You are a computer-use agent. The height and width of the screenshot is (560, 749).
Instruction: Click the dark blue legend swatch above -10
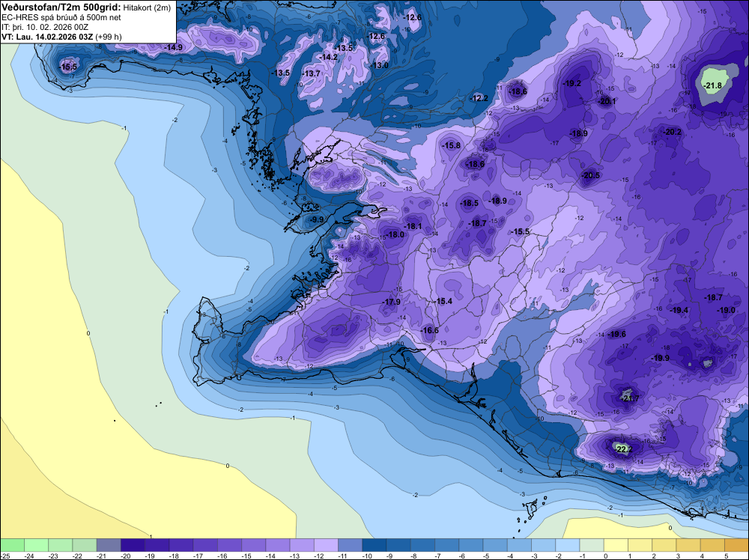tap(374, 545)
